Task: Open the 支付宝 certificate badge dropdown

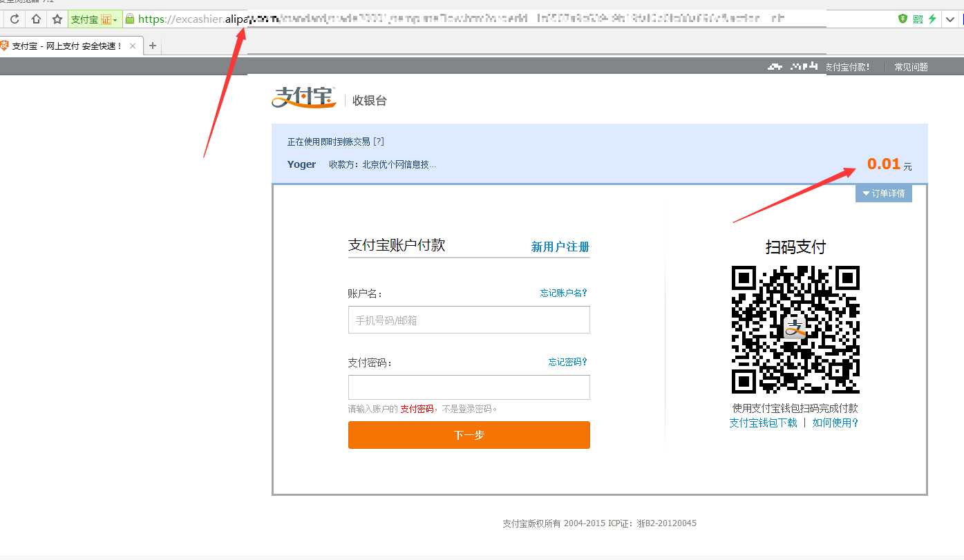Action: [95, 19]
